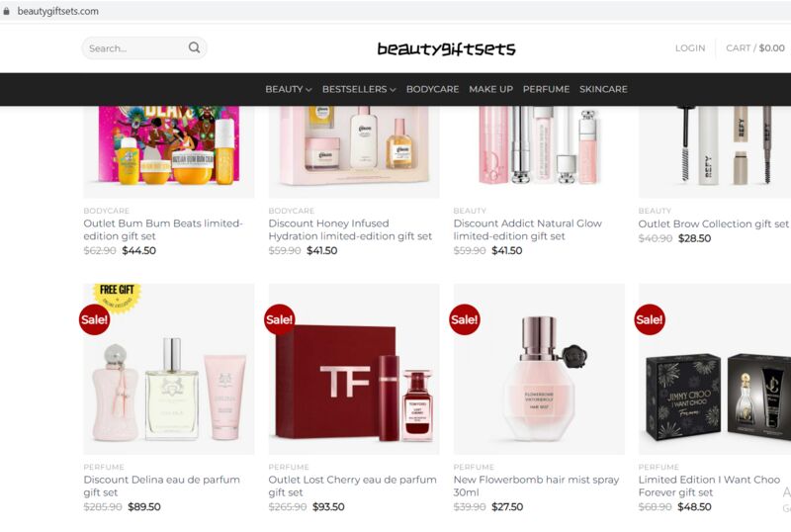Click the Sale badge on Flowerbomb hair mist
The height and width of the screenshot is (532, 791).
465,319
